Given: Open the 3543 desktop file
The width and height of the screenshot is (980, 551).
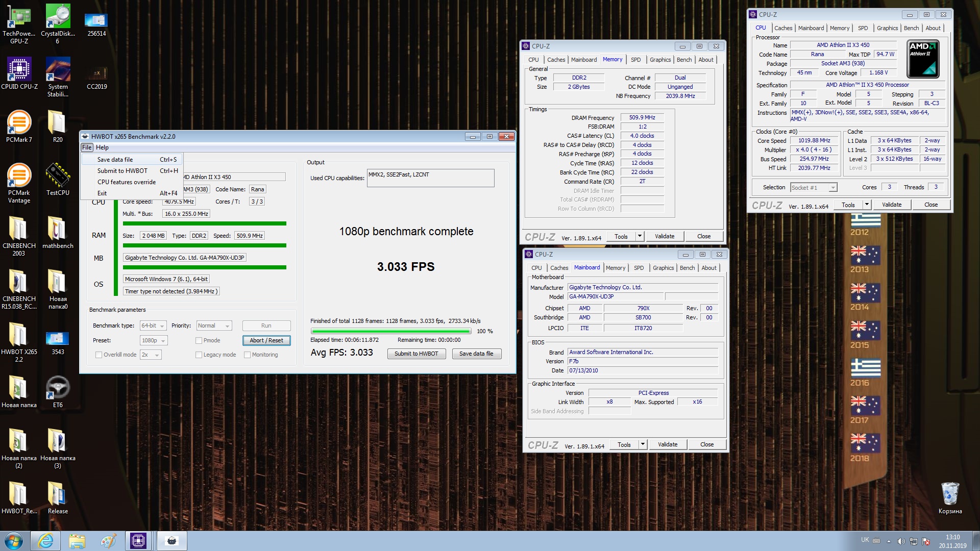Looking at the screenshot, I should click(x=58, y=342).
